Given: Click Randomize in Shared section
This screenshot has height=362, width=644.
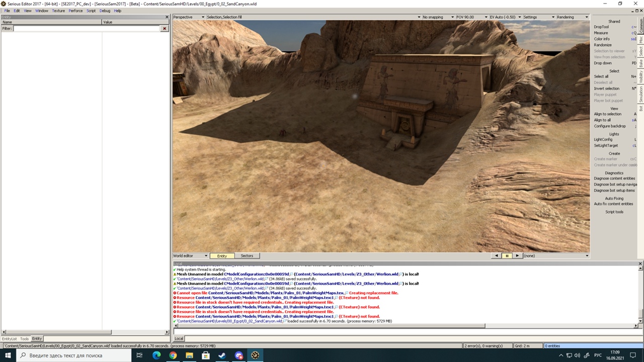Looking at the screenshot, I should tap(603, 45).
